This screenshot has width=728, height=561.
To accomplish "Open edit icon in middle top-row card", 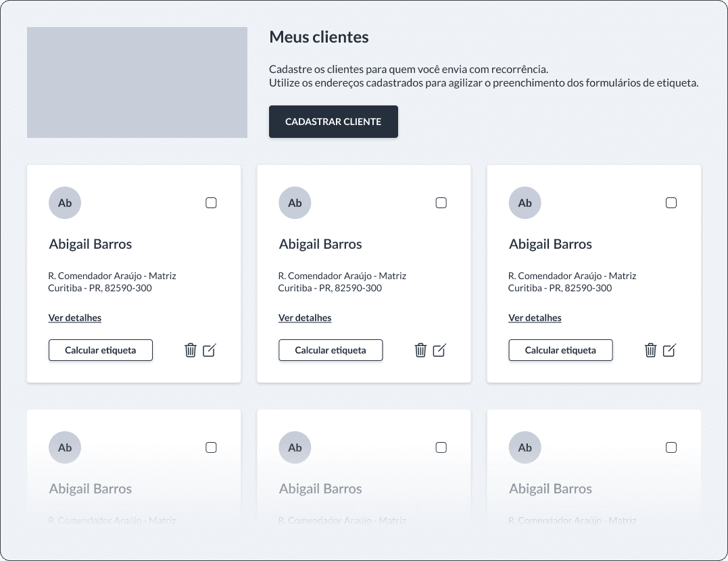I will click(439, 350).
